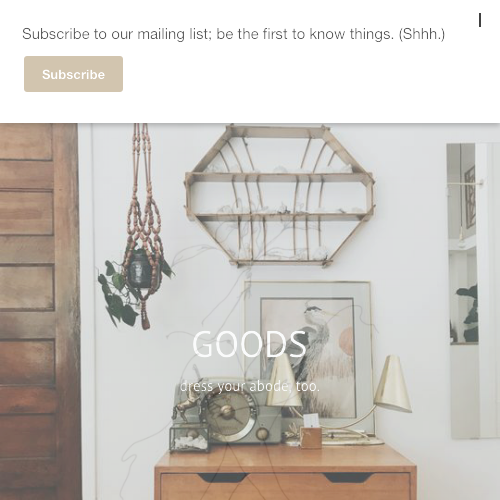Click the left brass cone lamp shade
The image size is (500, 500).
point(284,379)
